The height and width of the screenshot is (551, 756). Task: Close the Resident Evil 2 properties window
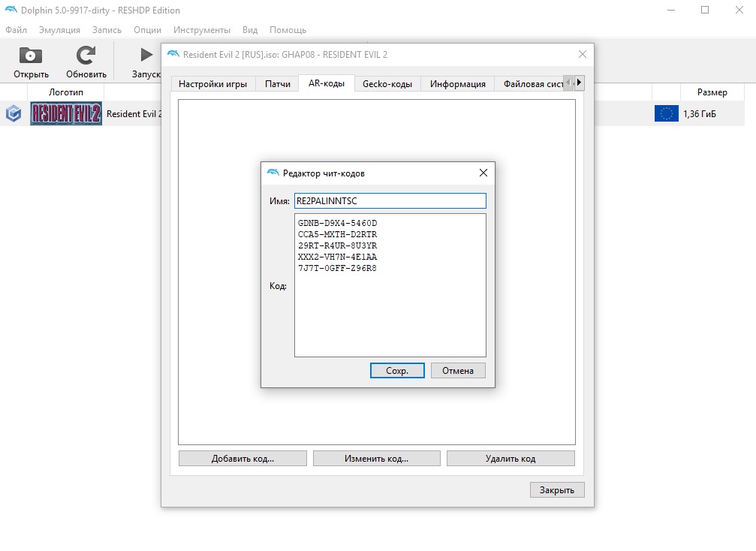[x=583, y=55]
